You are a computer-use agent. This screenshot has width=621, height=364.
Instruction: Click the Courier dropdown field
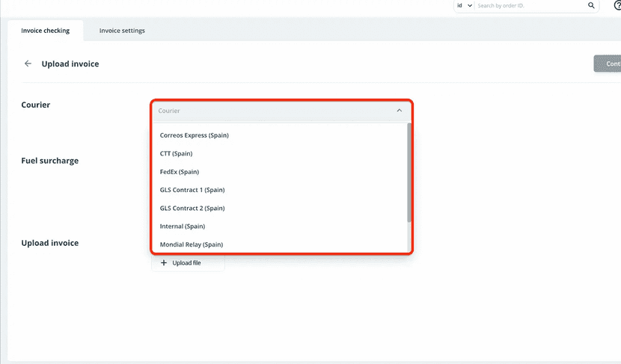(277, 111)
